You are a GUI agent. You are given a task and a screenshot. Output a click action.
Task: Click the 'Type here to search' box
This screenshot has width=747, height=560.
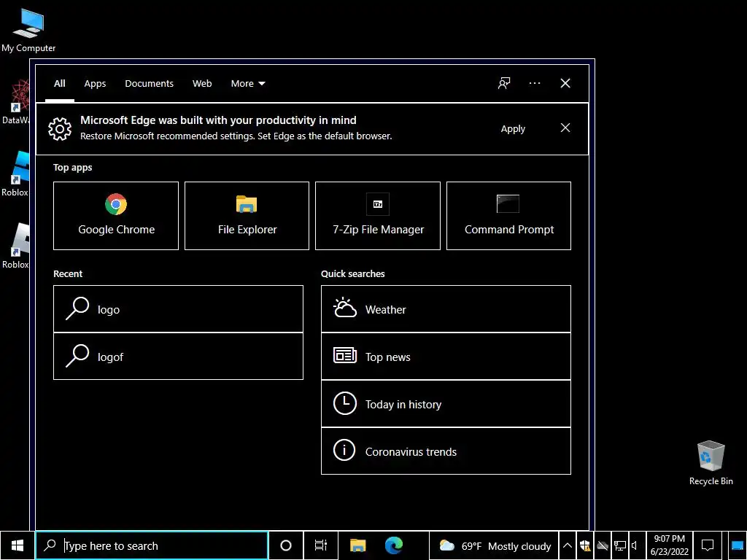click(x=152, y=545)
